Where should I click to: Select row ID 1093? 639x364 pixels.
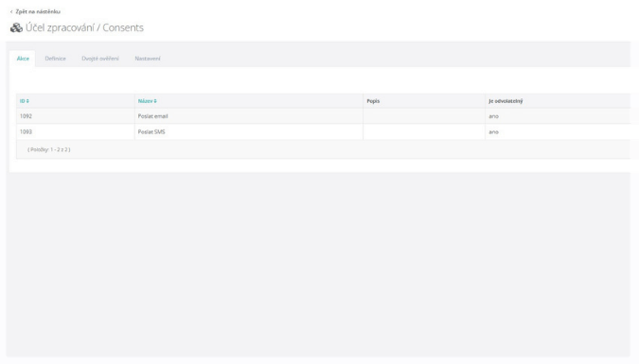tap(26, 132)
